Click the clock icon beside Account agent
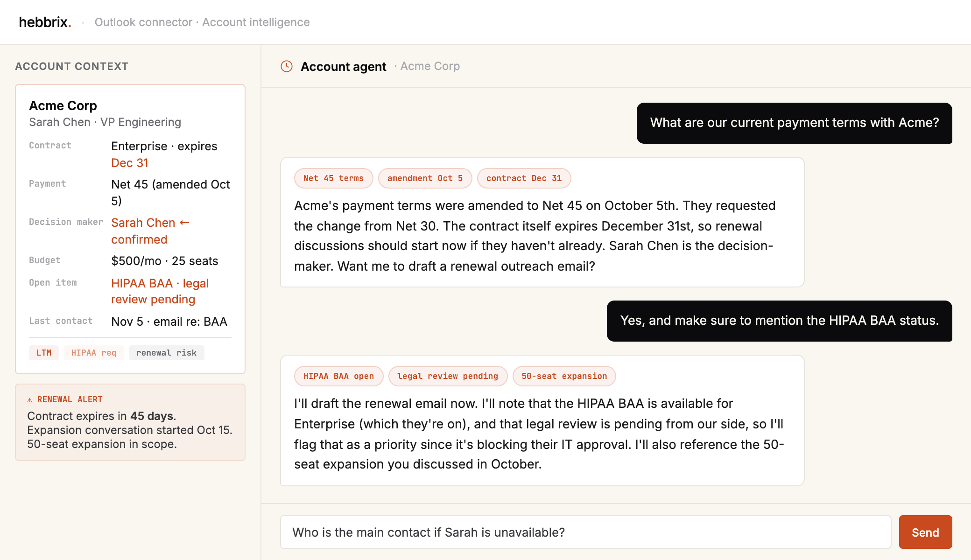Viewport: 971px width, 560px height. [x=287, y=66]
